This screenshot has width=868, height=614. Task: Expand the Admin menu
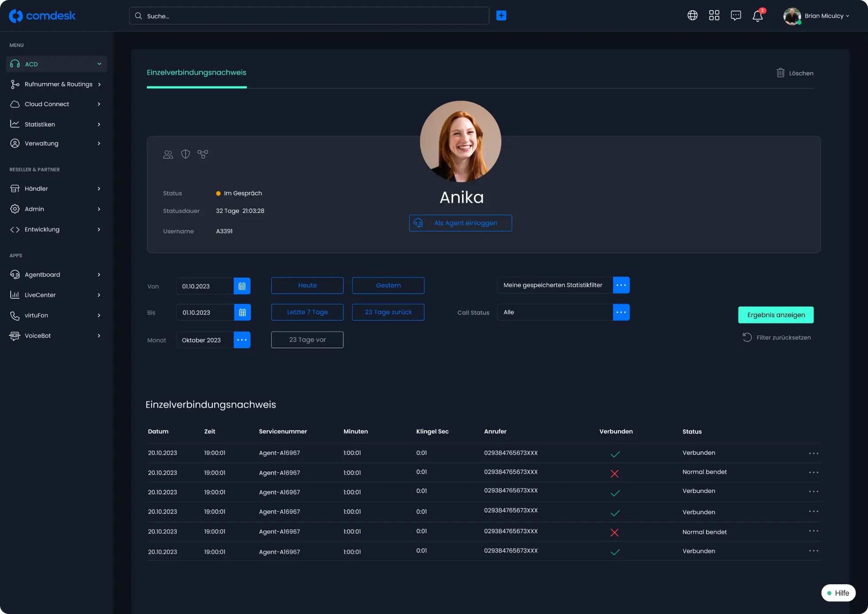(56, 209)
